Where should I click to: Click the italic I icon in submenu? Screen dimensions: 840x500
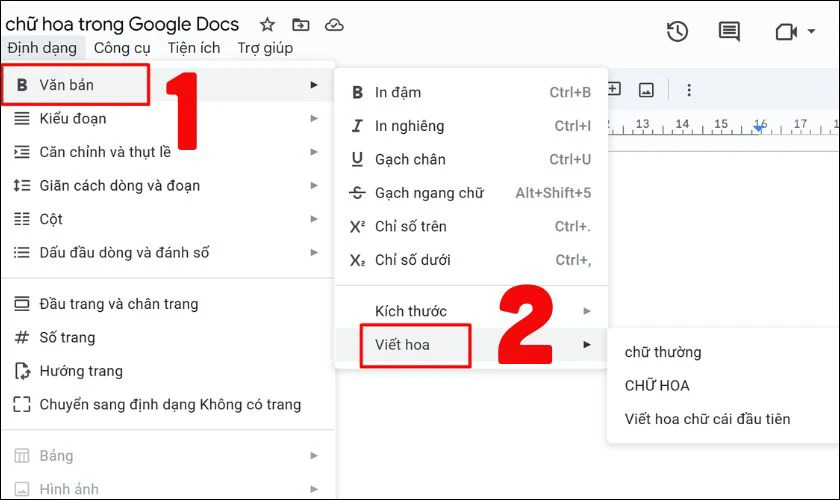(x=357, y=126)
